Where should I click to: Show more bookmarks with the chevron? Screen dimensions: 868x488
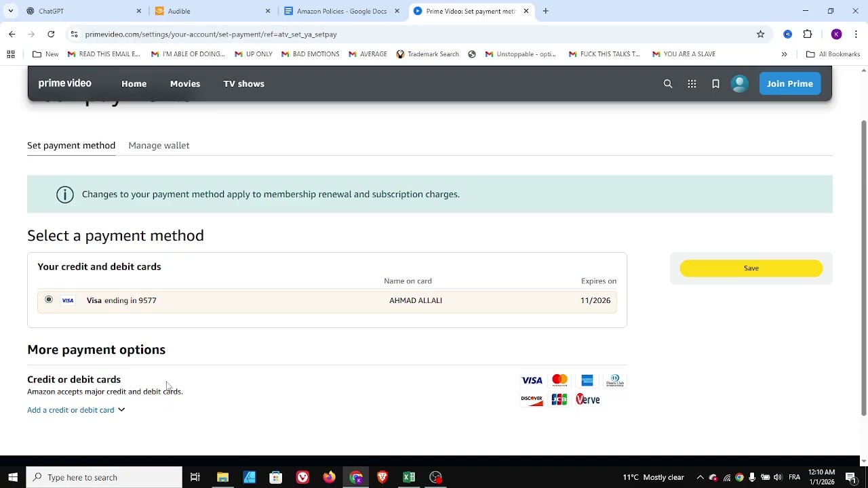[784, 54]
